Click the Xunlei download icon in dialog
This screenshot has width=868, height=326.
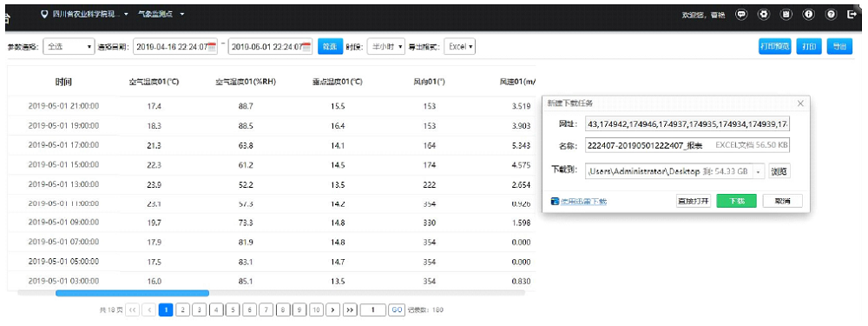coord(555,202)
